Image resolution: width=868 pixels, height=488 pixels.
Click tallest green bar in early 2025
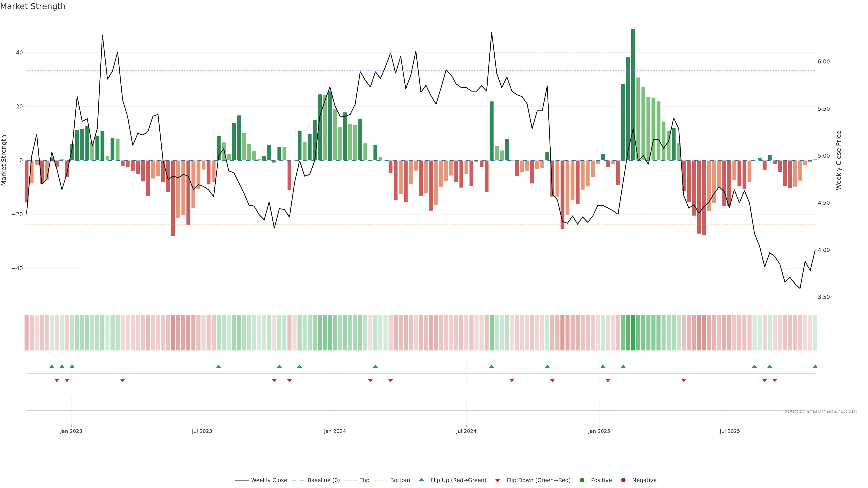click(x=633, y=94)
